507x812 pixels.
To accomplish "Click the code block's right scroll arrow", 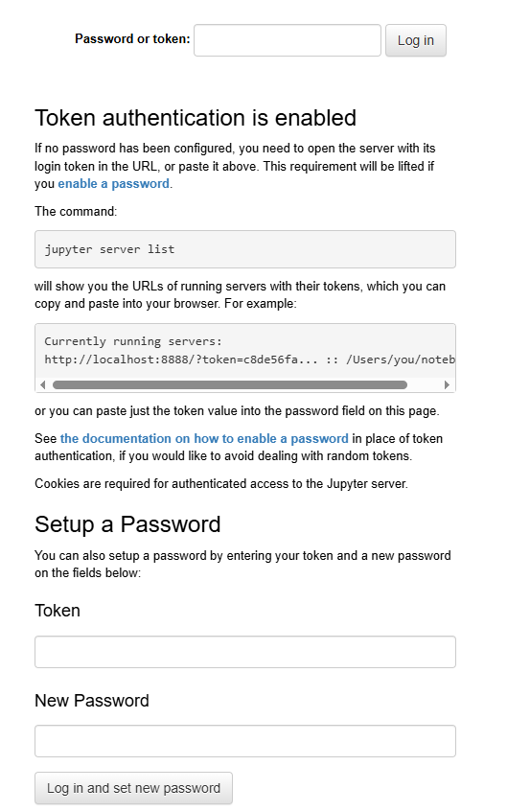I will click(447, 384).
